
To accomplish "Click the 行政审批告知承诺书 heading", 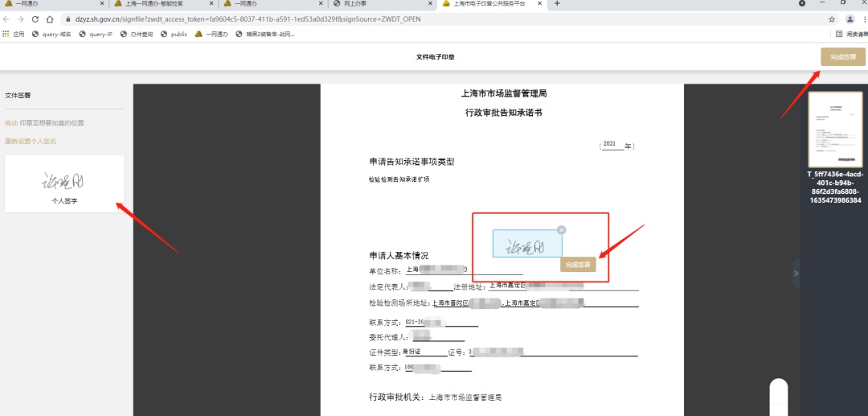I will tap(504, 113).
